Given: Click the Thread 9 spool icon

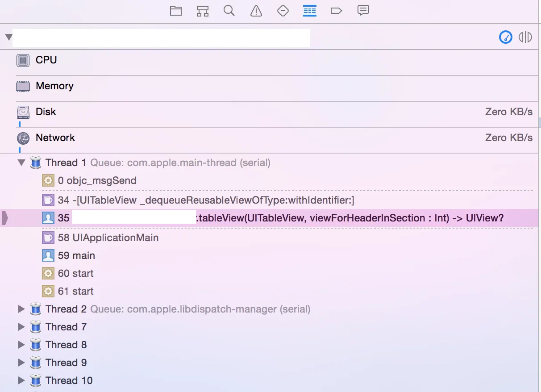Looking at the screenshot, I should coord(36,363).
